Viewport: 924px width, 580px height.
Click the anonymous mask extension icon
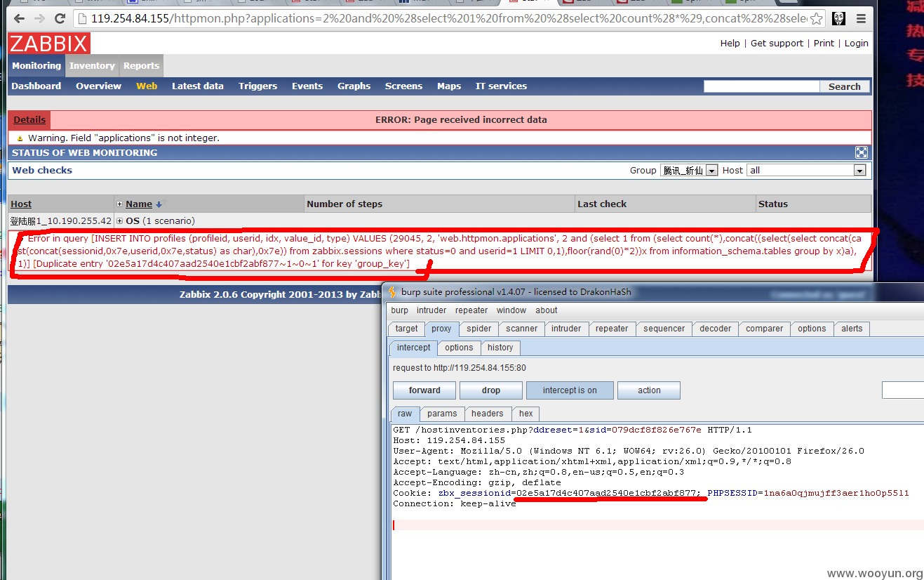[839, 19]
